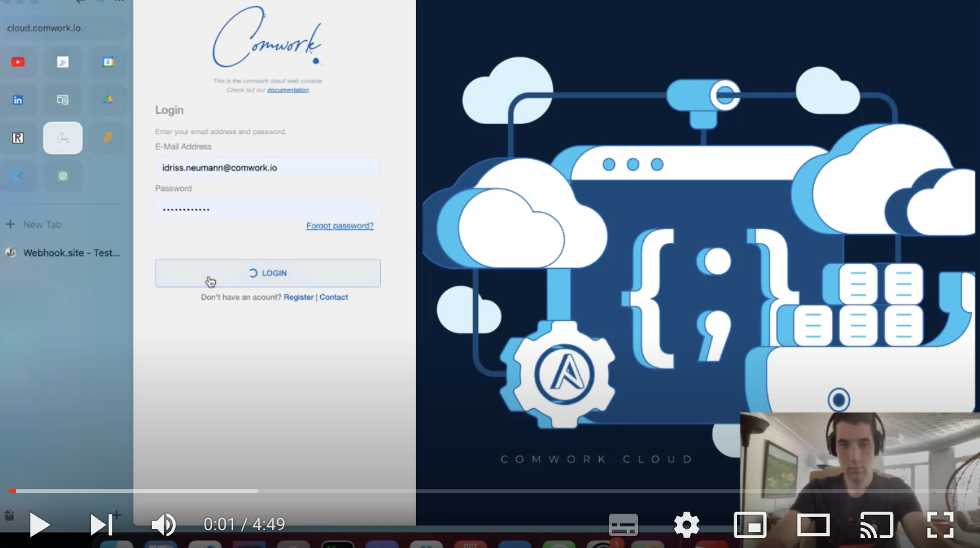980x548 pixels.
Task: Open the Contact link
Action: click(x=333, y=297)
